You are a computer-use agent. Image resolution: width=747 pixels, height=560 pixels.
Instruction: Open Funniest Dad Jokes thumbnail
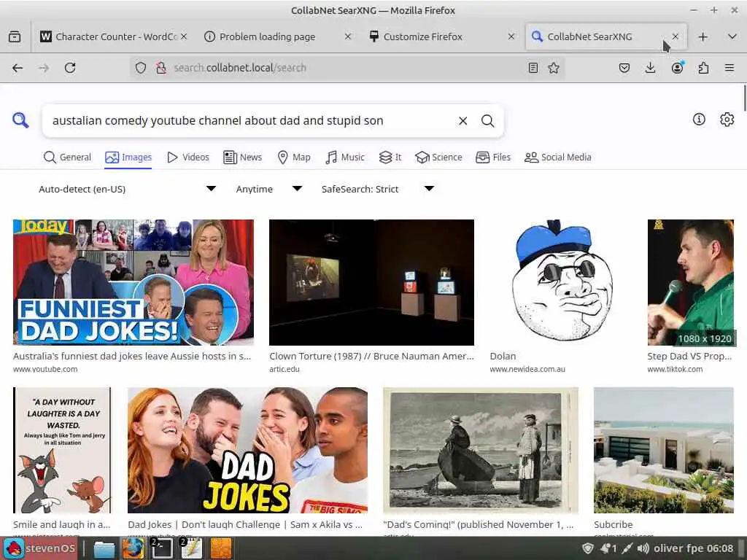tap(133, 282)
